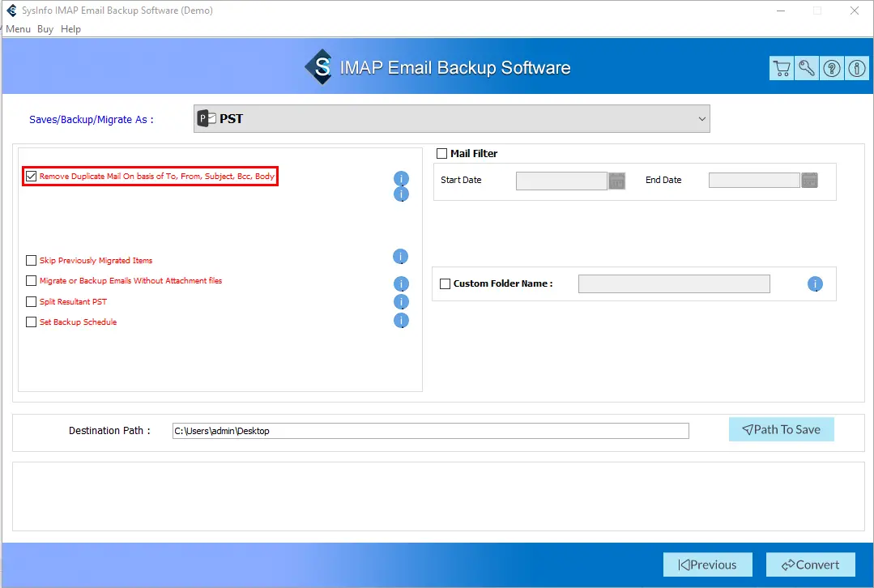Open the End Date calendar picker
The height and width of the screenshot is (588, 874).
[x=809, y=181]
